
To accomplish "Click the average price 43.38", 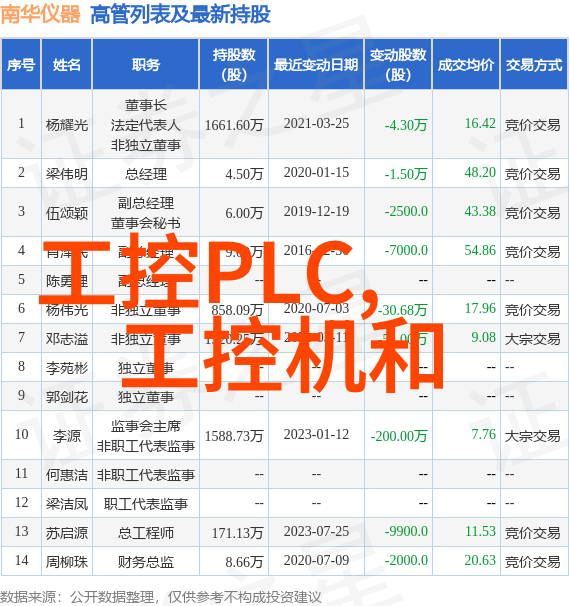I will pyautogui.click(x=480, y=211).
